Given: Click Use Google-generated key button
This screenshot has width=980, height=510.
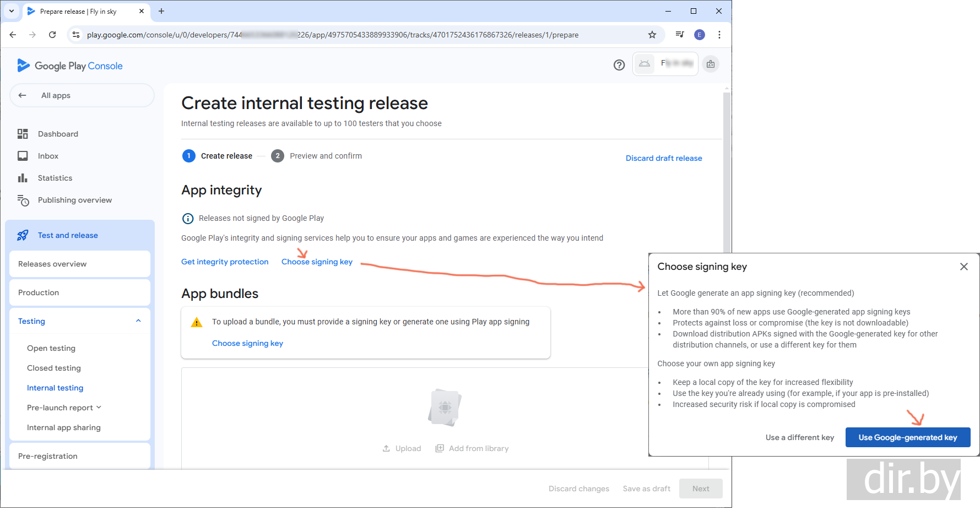Looking at the screenshot, I should point(907,437).
